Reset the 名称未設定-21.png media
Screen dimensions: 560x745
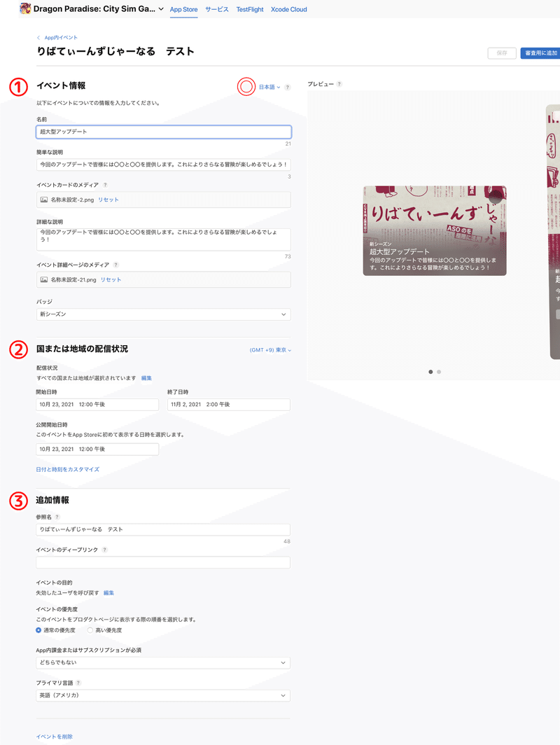(111, 280)
